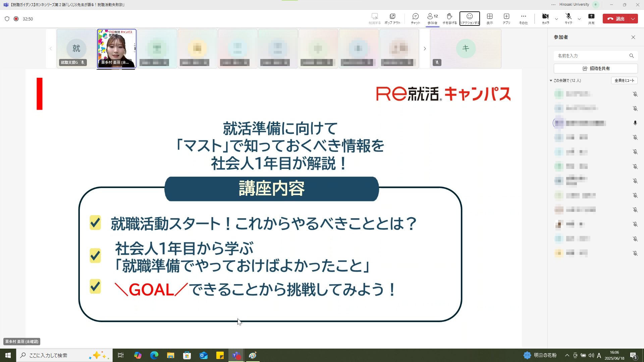Launch Copilot from the taskbar

pyautogui.click(x=138, y=355)
